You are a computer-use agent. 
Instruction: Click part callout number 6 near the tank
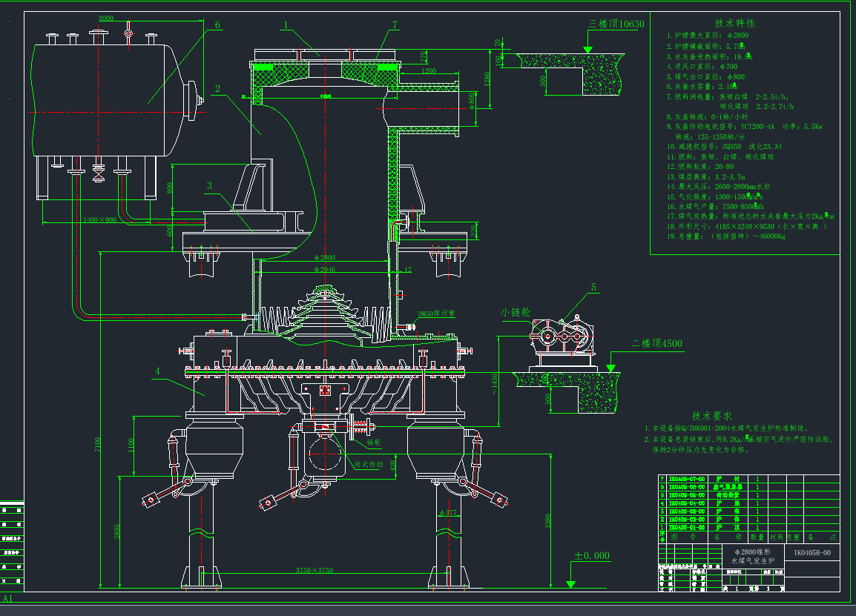pos(217,24)
